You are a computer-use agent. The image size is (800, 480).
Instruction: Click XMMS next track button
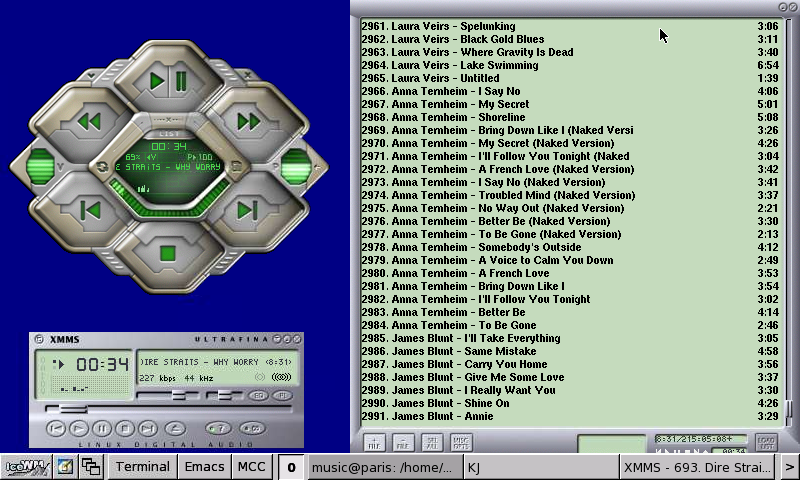147,428
